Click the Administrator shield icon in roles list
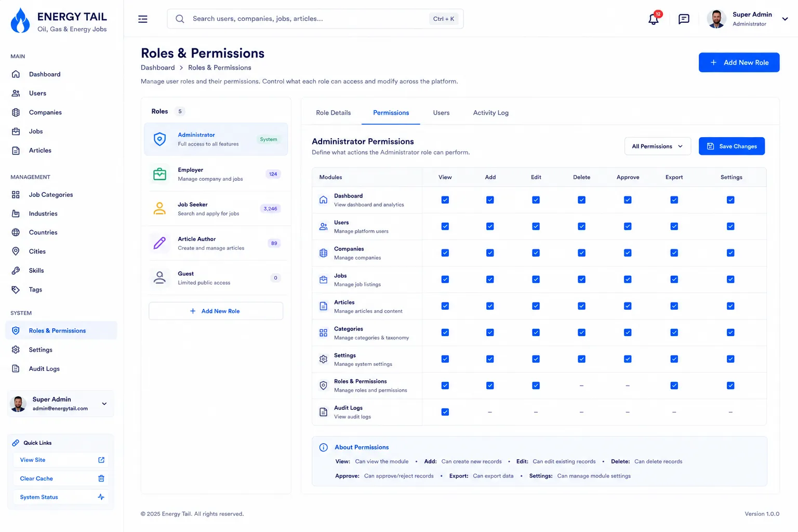Viewport: 798px width, 532px height. click(x=160, y=139)
